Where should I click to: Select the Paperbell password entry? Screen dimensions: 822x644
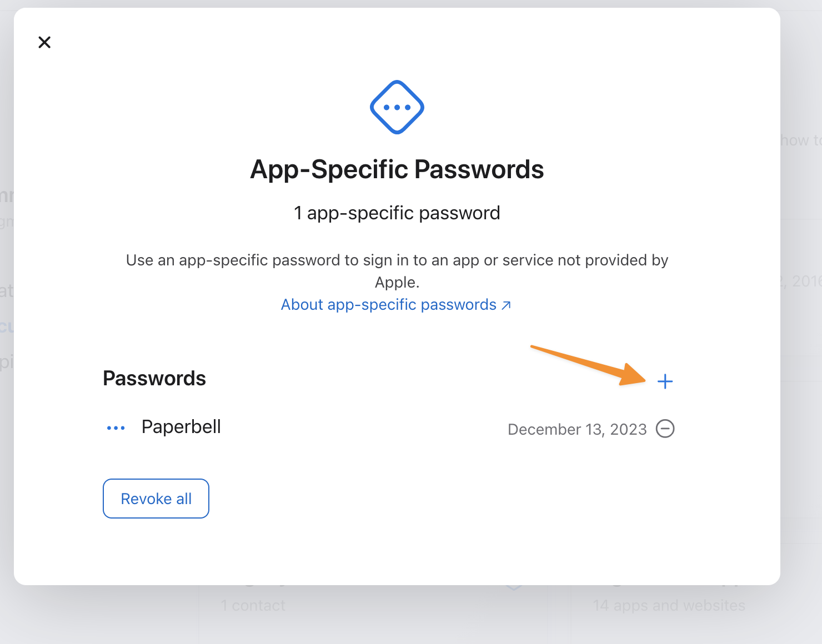(x=181, y=426)
